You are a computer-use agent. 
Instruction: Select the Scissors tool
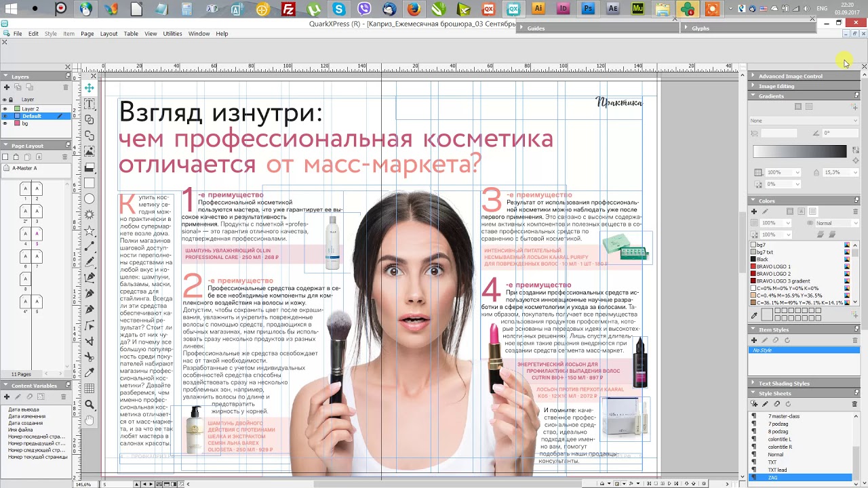pos(90,357)
